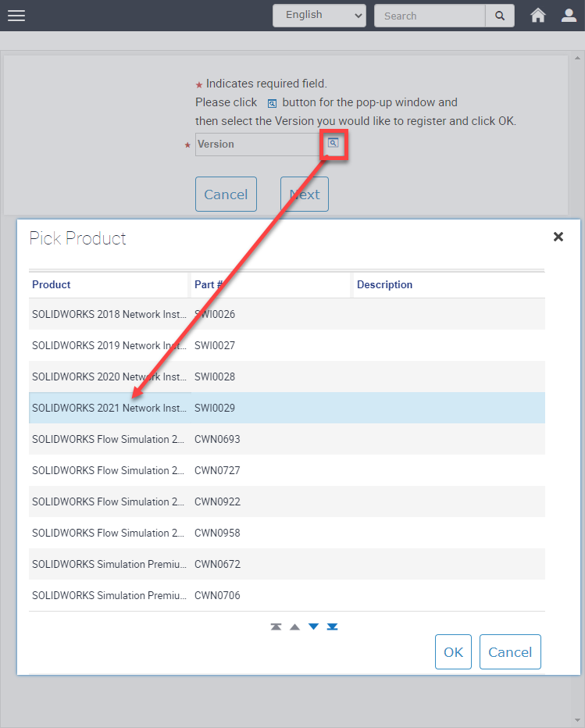The image size is (585, 728).
Task: Expand the English language dropdown
Action: pyautogui.click(x=319, y=16)
